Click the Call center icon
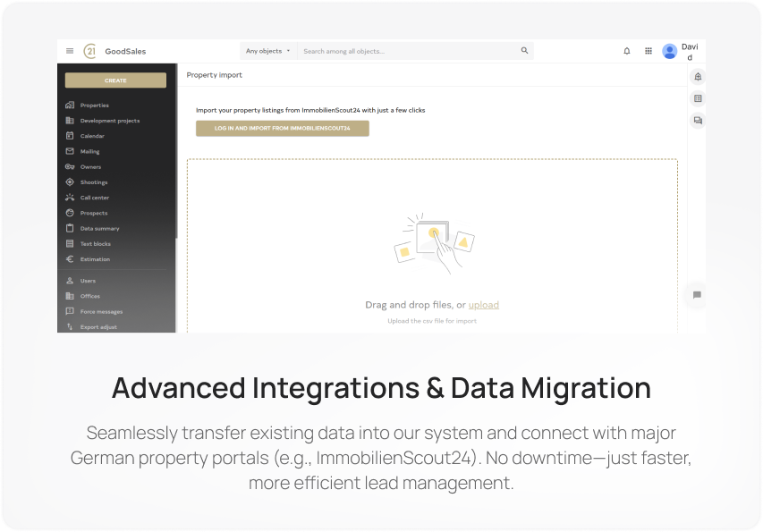763x532 pixels. pos(70,198)
